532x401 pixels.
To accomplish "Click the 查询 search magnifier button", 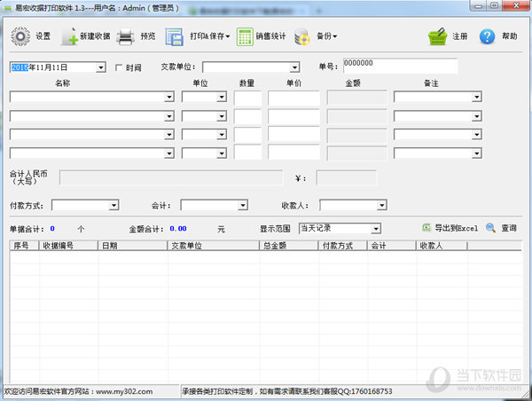I will pos(489,228).
